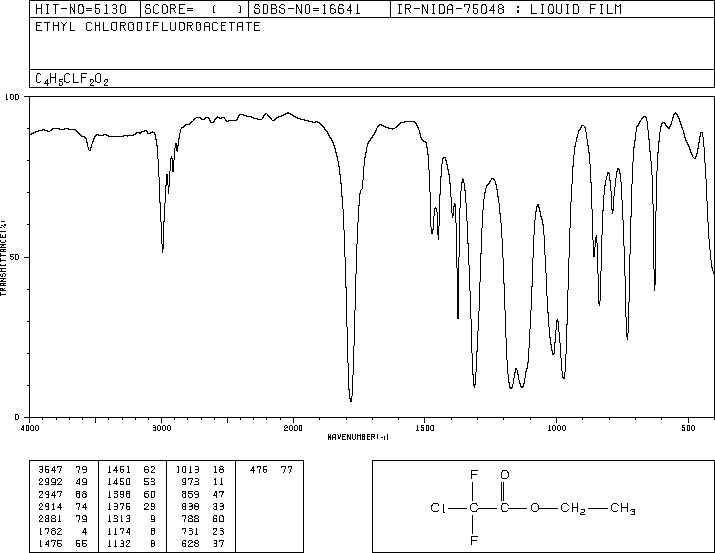Select the 1476 peak table entry

[63, 543]
